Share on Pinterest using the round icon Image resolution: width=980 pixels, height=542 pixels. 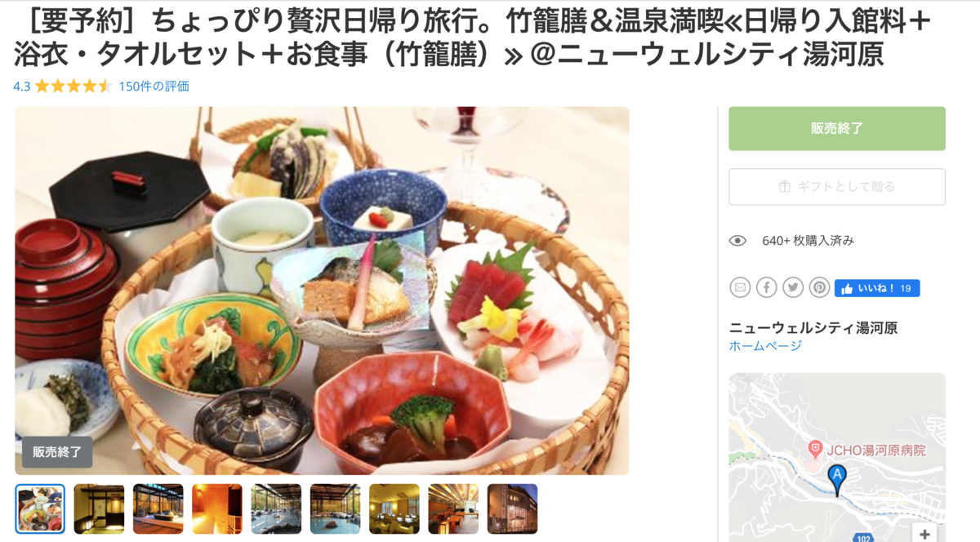(819, 287)
